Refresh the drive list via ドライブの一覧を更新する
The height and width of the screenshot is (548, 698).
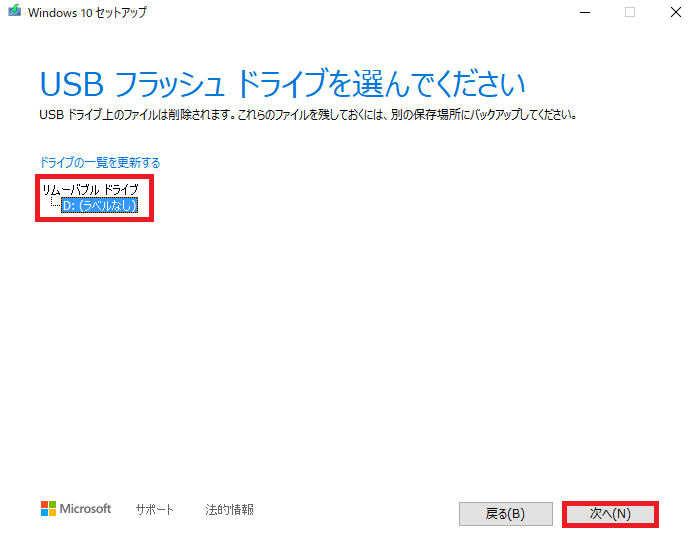pos(100,162)
